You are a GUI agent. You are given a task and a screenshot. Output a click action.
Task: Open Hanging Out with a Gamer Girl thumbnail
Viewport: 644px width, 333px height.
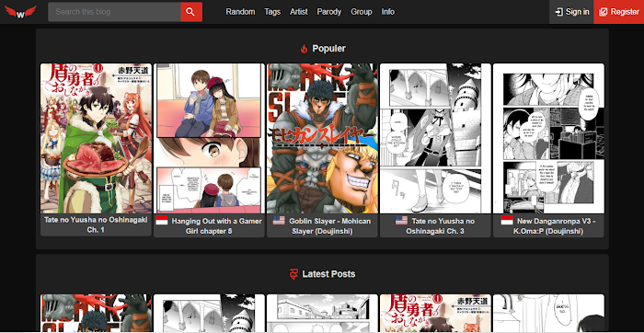tap(209, 138)
